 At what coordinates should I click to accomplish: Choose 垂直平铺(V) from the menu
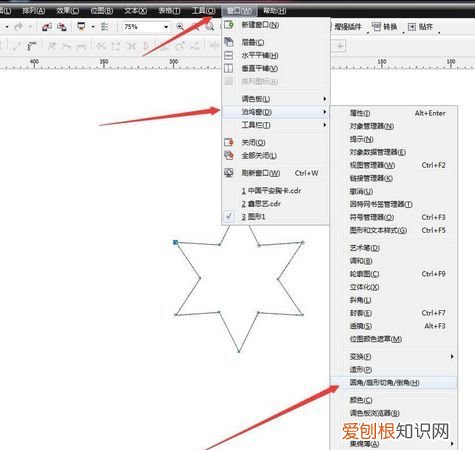click(x=276, y=68)
